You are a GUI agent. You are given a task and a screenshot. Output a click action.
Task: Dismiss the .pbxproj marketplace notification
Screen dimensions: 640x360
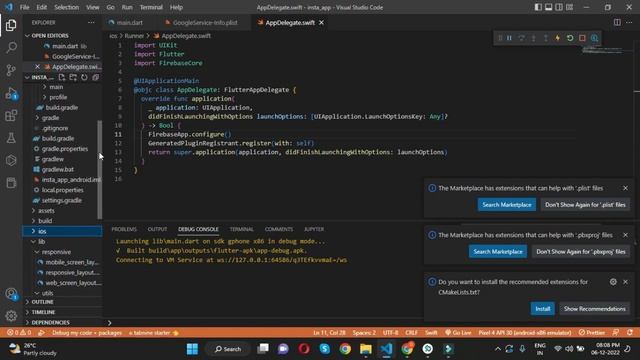(x=625, y=235)
